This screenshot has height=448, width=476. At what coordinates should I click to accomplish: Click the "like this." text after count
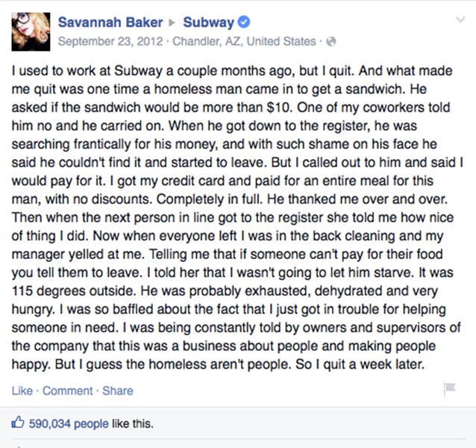tap(133, 423)
